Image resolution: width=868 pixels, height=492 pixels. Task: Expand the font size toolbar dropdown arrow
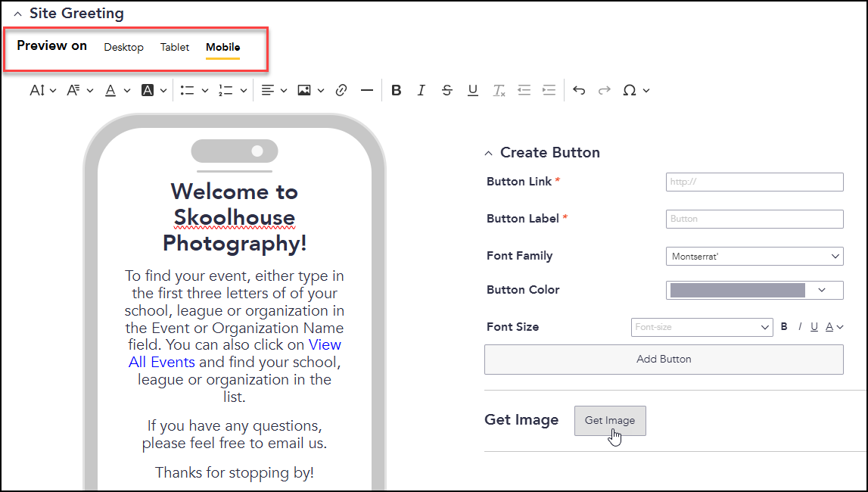coord(53,91)
